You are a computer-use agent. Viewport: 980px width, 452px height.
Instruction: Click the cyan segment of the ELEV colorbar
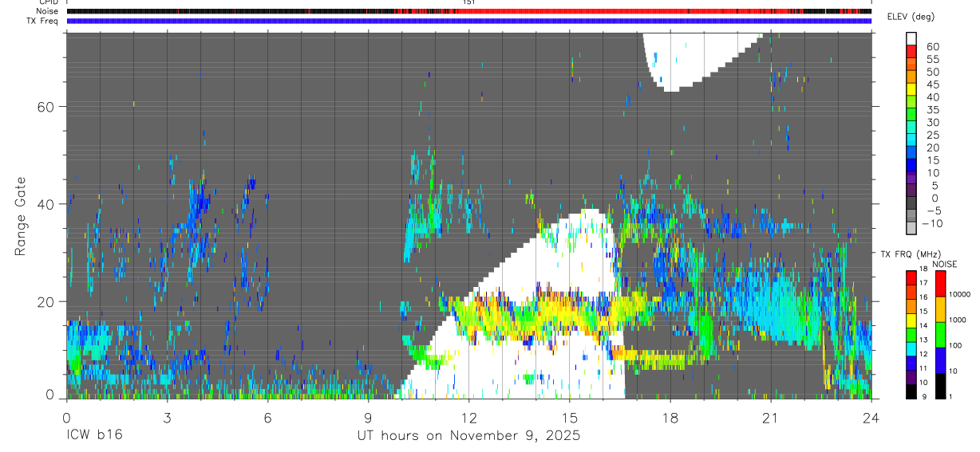[x=911, y=140]
